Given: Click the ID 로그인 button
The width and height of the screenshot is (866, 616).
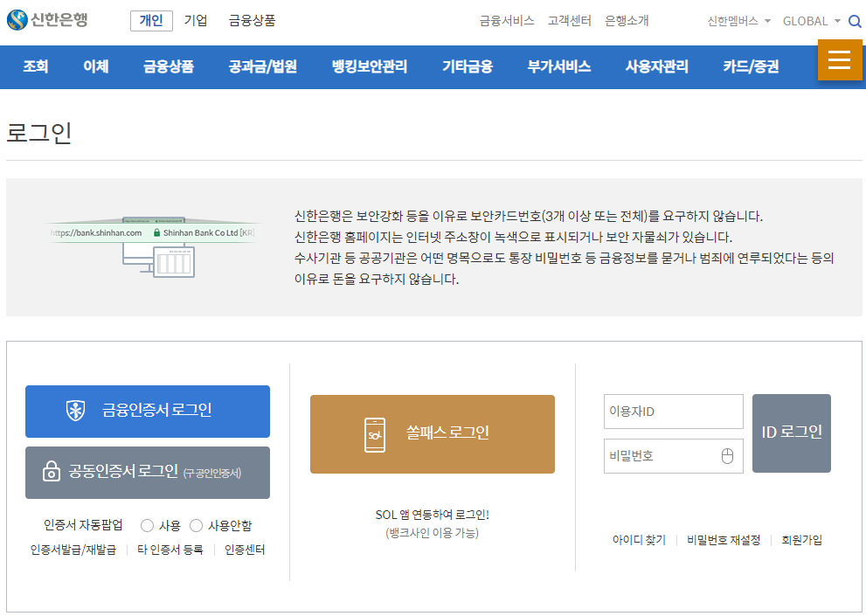Looking at the screenshot, I should [x=791, y=433].
